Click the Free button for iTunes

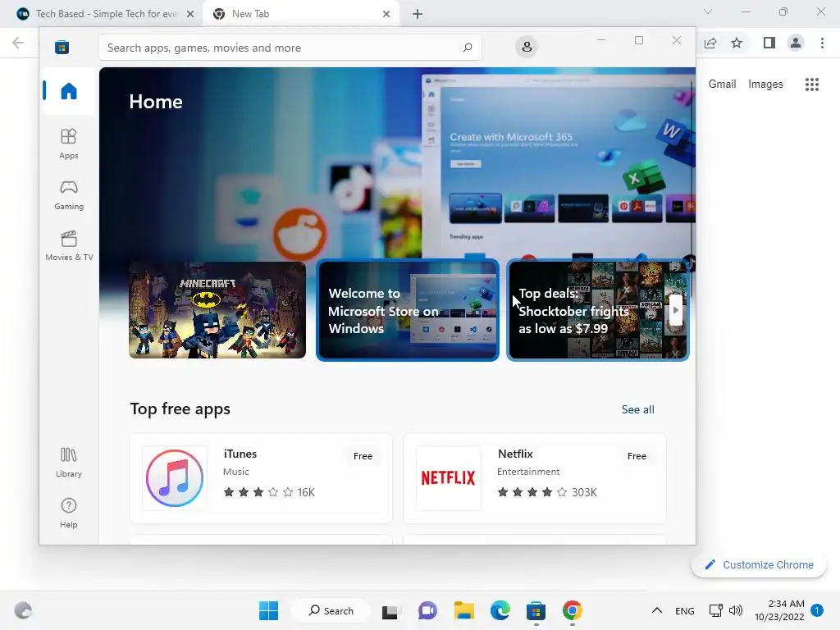[x=363, y=456]
